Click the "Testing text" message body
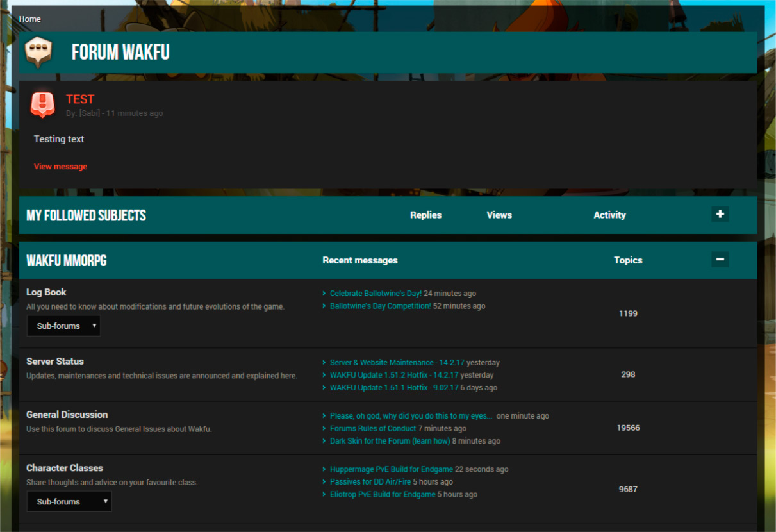 tap(59, 139)
